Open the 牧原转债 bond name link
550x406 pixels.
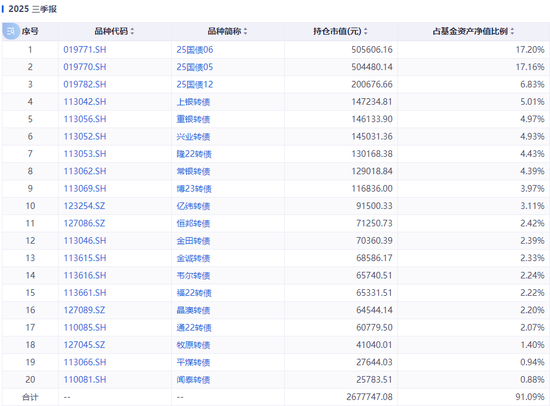pos(193,345)
